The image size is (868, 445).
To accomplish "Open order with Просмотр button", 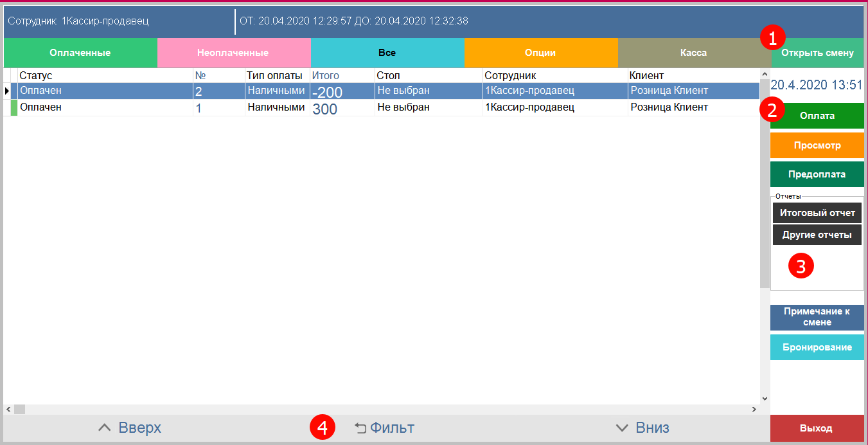I will coord(817,145).
